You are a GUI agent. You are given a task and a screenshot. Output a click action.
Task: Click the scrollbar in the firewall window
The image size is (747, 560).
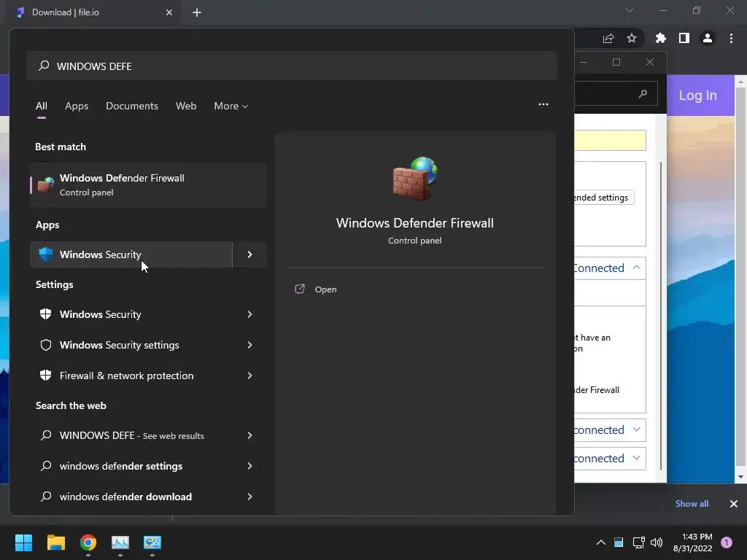click(661, 315)
